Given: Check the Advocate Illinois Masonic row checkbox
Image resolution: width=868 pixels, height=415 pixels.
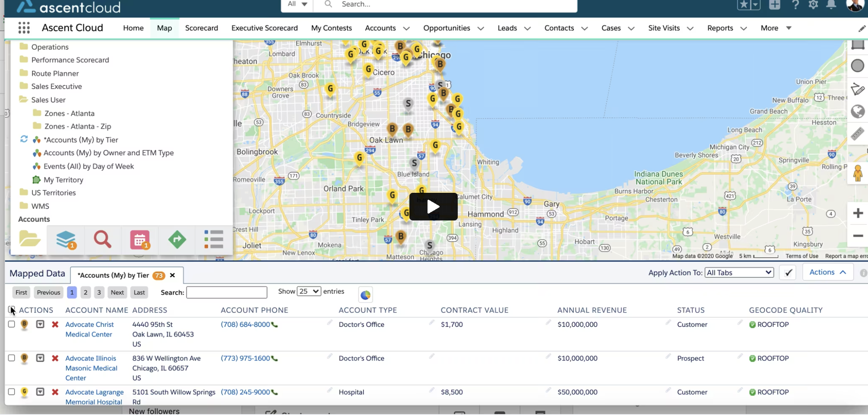Looking at the screenshot, I should pos(12,358).
